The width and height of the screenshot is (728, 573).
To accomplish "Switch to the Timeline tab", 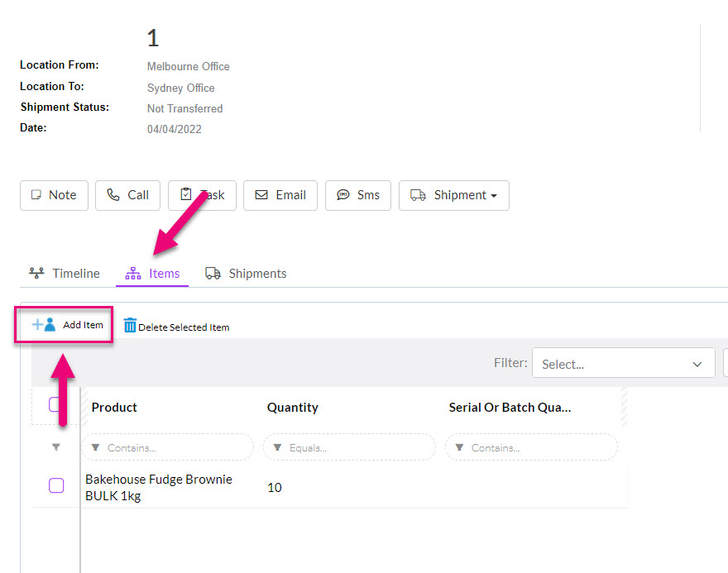I will (65, 274).
